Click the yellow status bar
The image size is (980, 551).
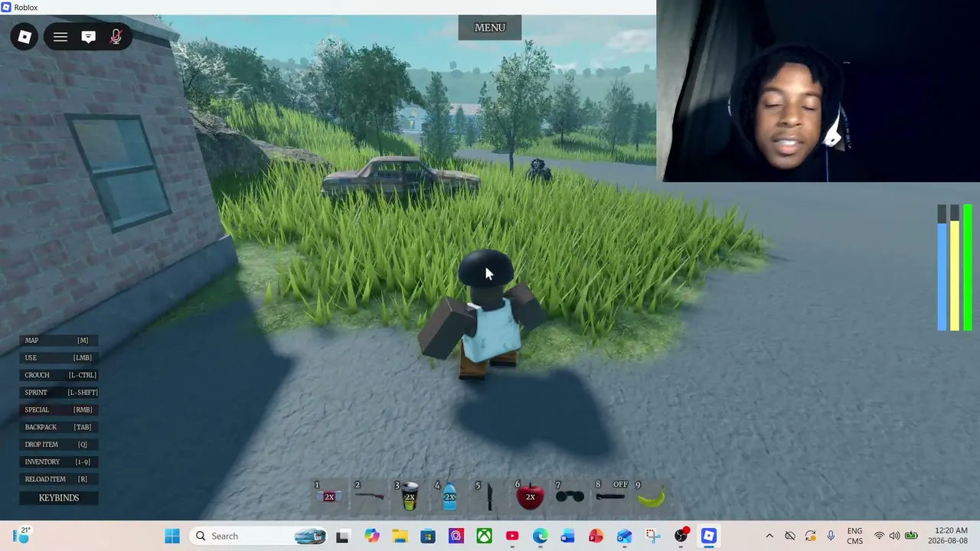[x=955, y=268]
